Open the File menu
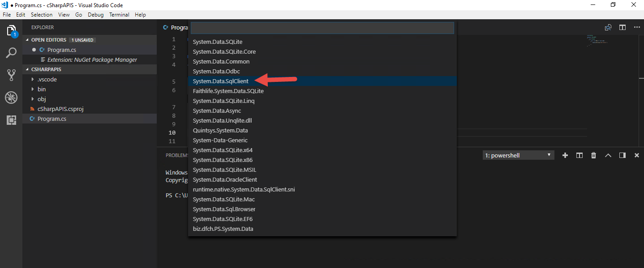Screen dimensions: 644x268 [x=7, y=15]
